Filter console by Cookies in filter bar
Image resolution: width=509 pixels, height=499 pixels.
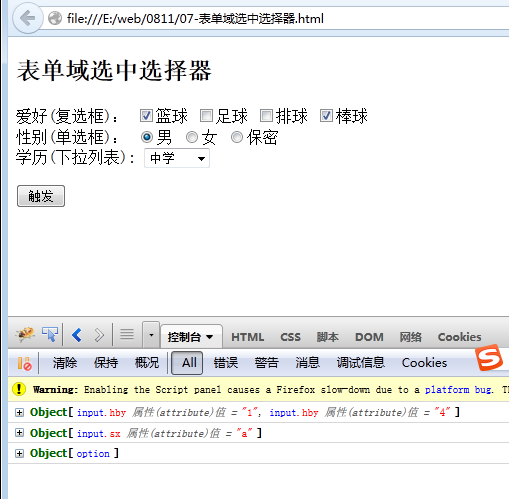(424, 363)
